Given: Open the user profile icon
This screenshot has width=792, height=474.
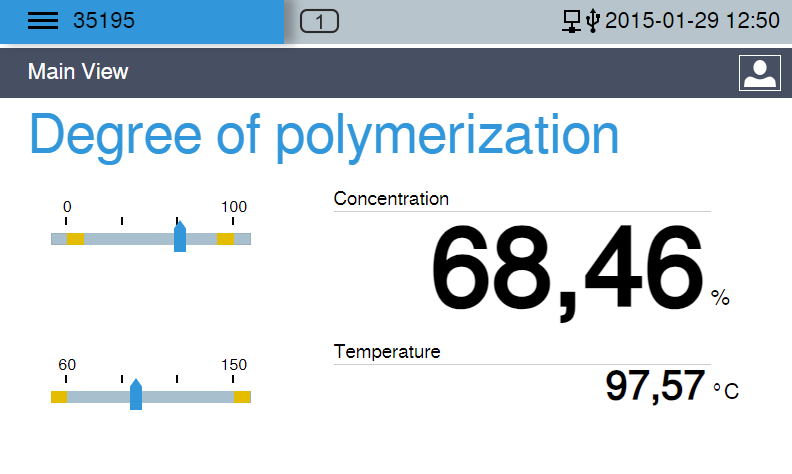Looking at the screenshot, I should click(x=759, y=73).
